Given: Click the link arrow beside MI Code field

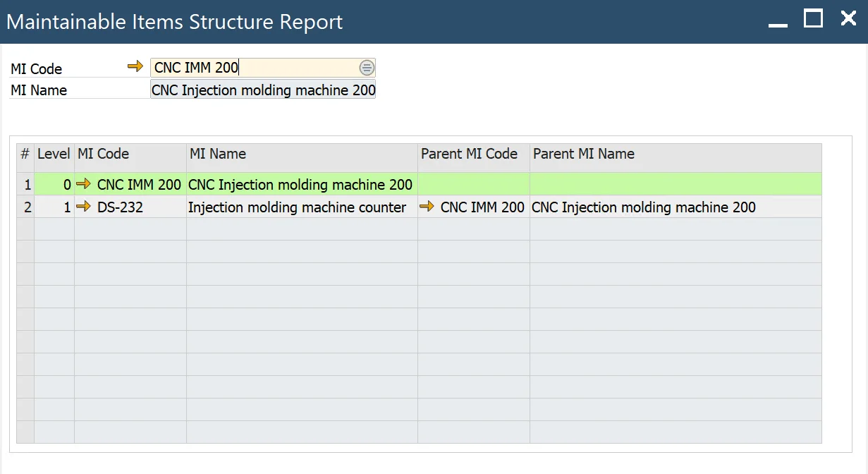Looking at the screenshot, I should 135,67.
